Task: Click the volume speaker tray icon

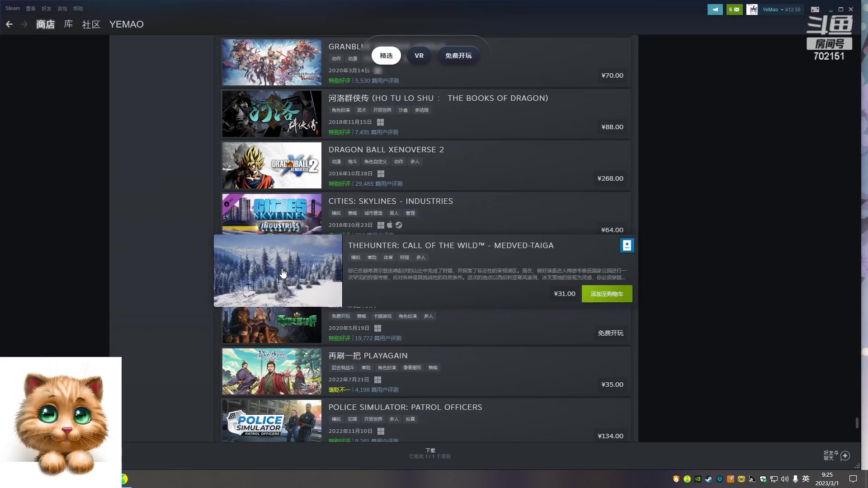Action: coord(784,479)
